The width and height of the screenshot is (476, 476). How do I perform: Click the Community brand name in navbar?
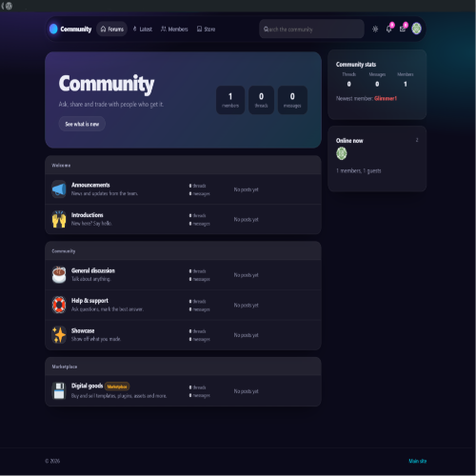[76, 30]
